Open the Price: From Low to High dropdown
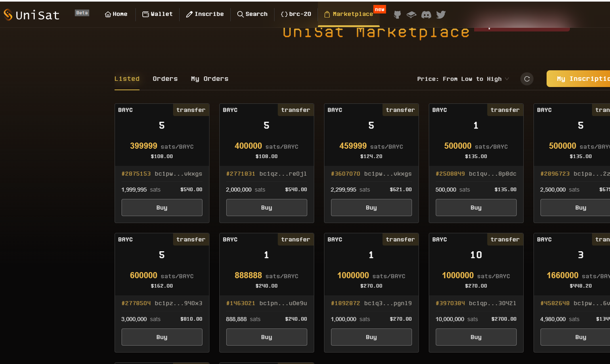610x364 pixels. pos(463,79)
